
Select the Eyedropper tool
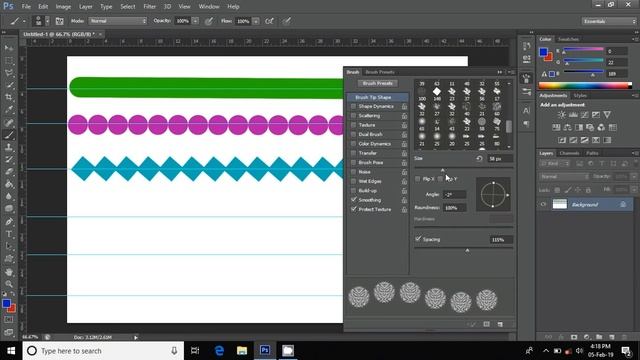click(9, 109)
